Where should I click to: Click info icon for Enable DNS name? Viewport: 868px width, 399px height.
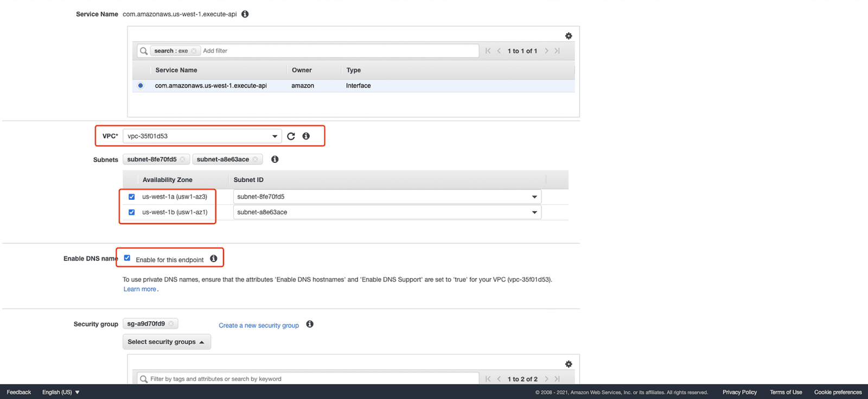coord(214,258)
